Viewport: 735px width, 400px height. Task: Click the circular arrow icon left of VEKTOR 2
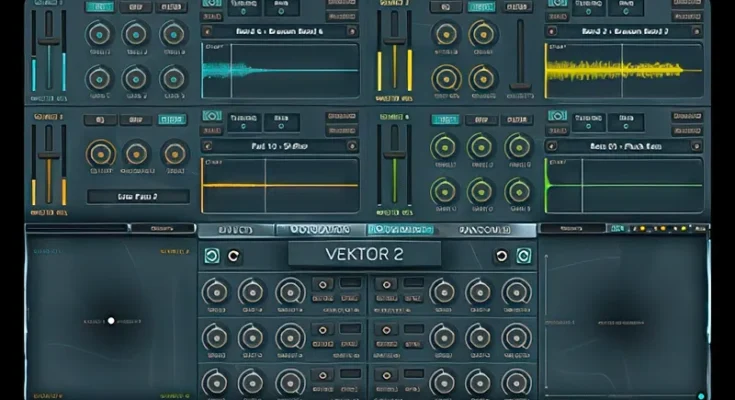[233, 256]
